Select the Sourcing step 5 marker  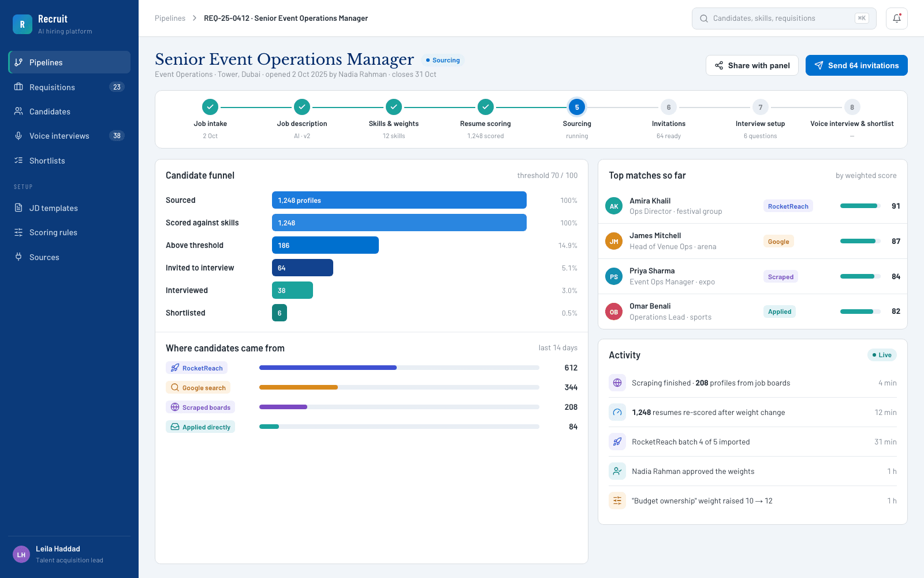tap(577, 107)
